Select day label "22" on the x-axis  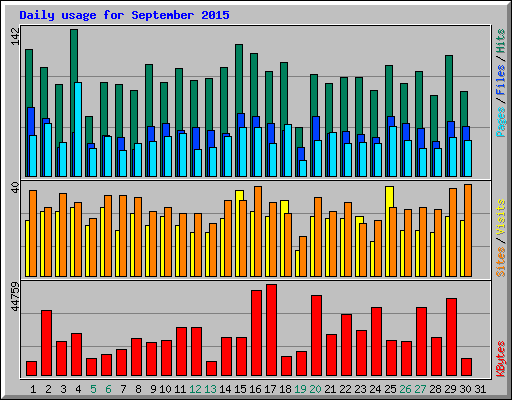[345, 389]
